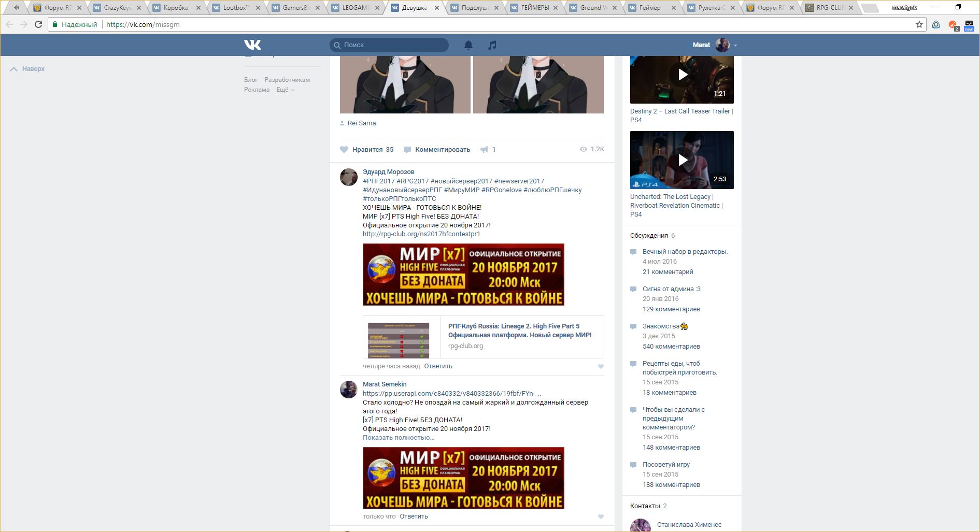The width and height of the screenshot is (980, 532).
Task: Open the Marat profile dropdown menu
Action: point(735,46)
